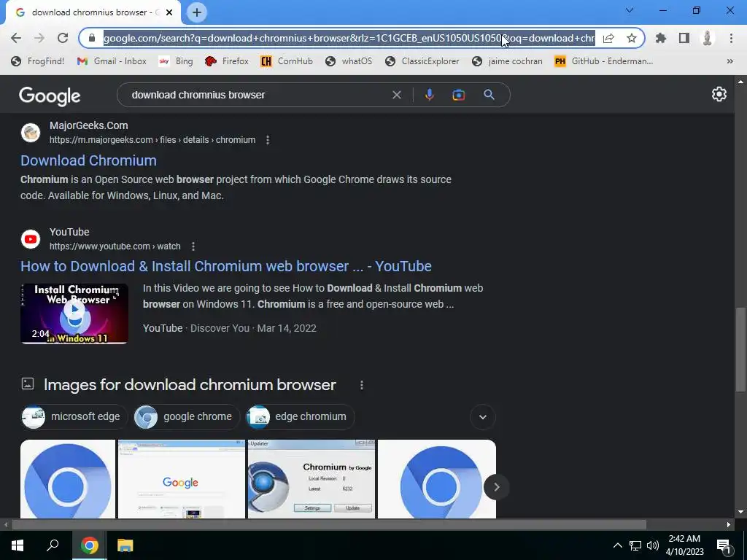Open a new tab with plus button
The width and height of the screenshot is (747, 560).
point(197,12)
